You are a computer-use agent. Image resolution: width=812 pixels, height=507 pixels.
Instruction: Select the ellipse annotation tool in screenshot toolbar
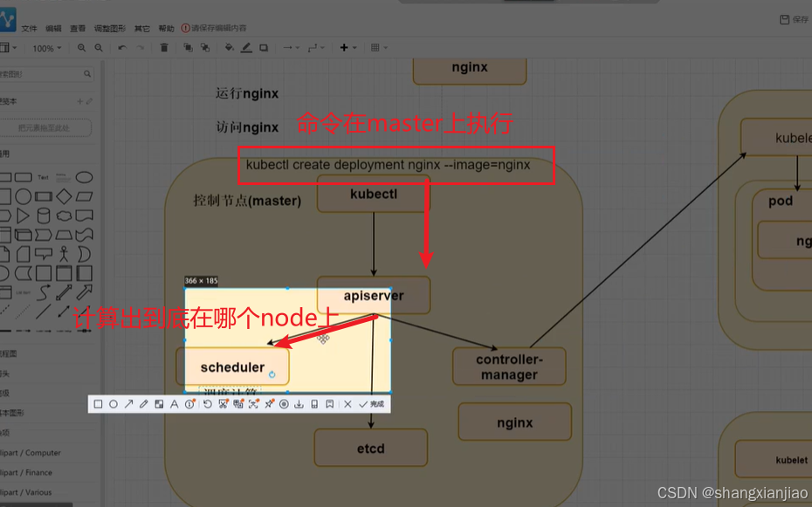[114, 404]
